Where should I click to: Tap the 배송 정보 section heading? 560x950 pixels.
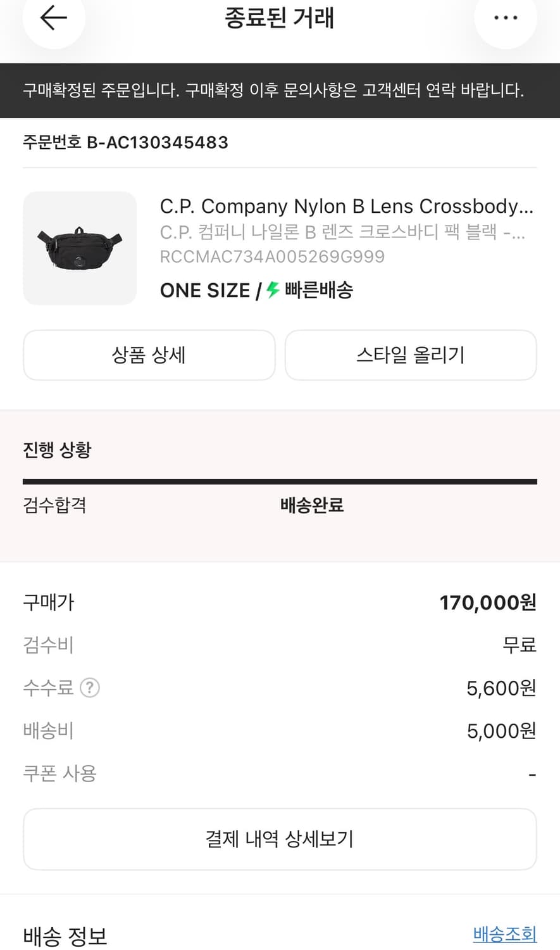65,935
